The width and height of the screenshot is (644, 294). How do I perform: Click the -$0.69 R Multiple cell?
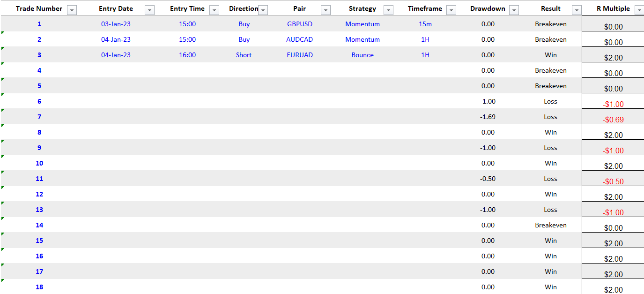(613, 119)
